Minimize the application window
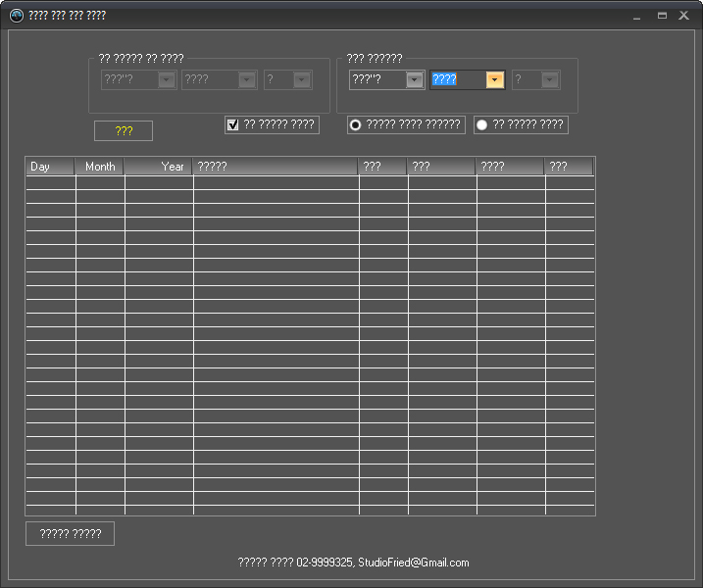This screenshot has width=703, height=588. pyautogui.click(x=637, y=16)
